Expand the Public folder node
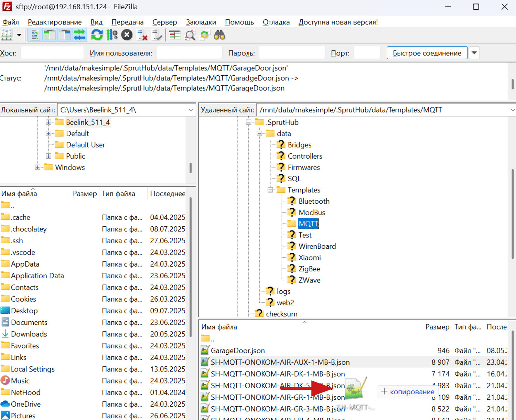This screenshot has height=420, width=516. tap(49, 156)
